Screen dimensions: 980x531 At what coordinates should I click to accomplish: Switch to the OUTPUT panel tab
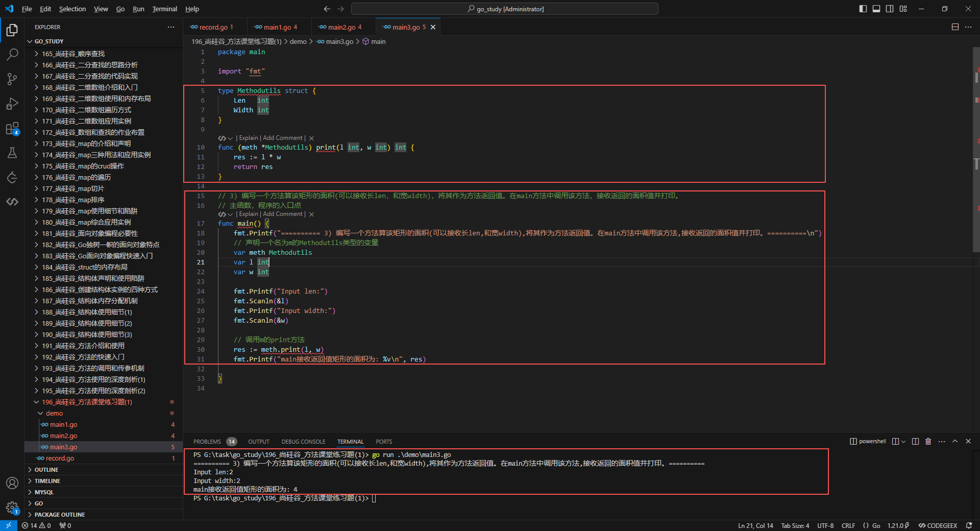pyautogui.click(x=259, y=442)
